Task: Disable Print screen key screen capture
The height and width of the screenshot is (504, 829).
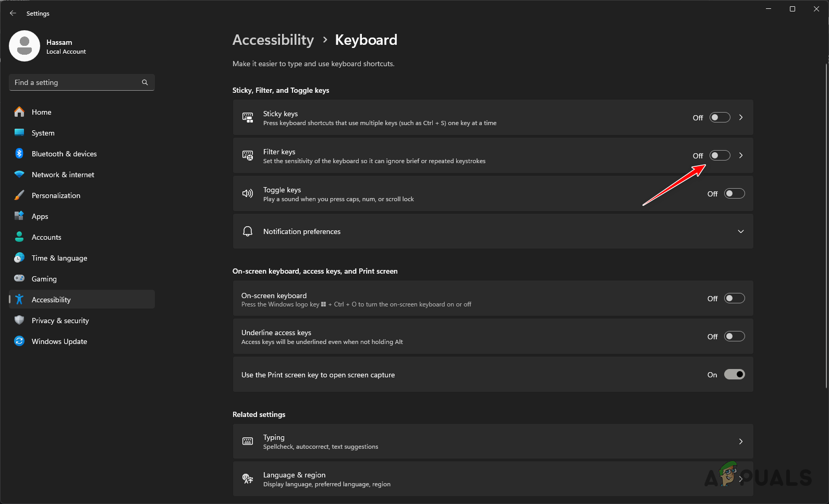Action: click(735, 374)
